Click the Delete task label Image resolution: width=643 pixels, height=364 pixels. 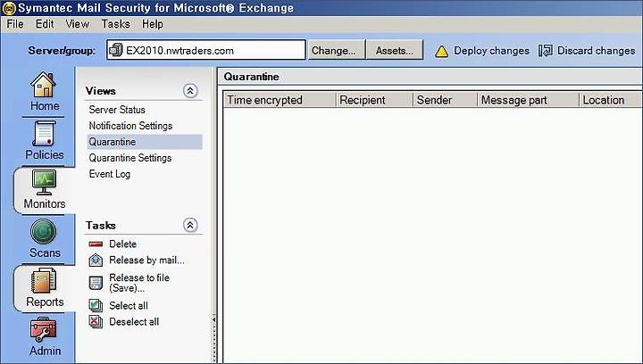pos(122,244)
